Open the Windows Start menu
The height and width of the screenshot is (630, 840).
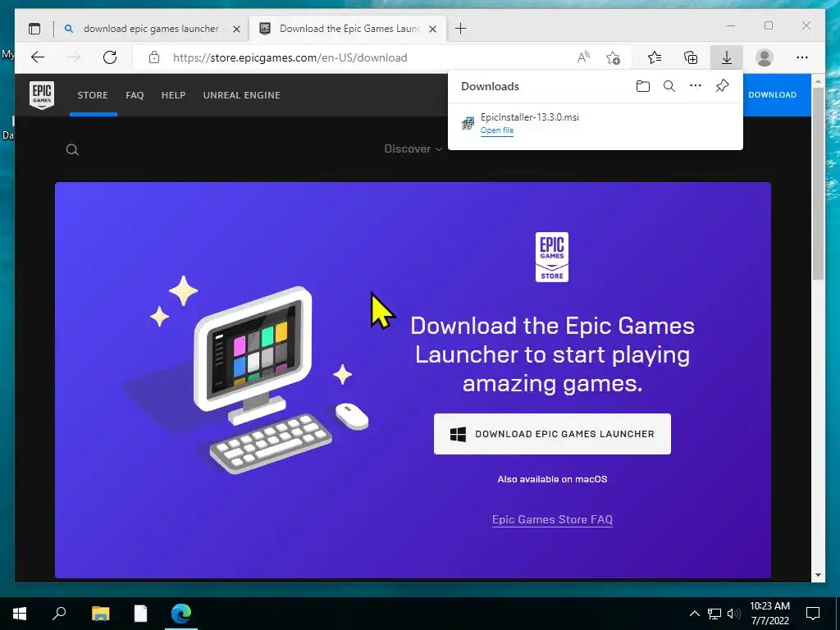(x=20, y=613)
